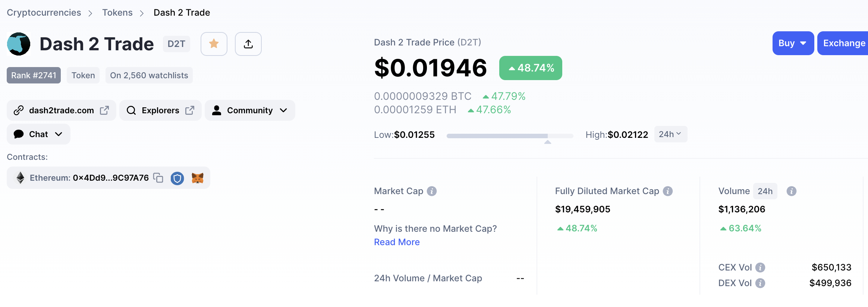Click the Fully Diluted Market Cap info icon

[x=668, y=191]
